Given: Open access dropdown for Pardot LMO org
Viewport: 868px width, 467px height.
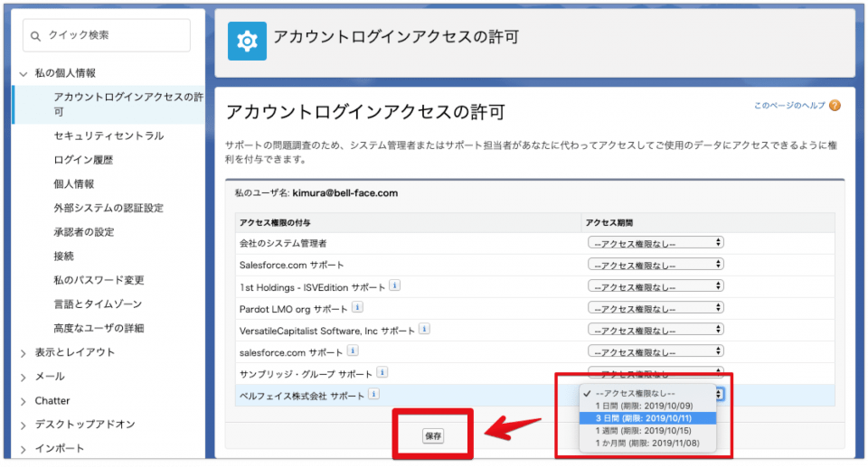Looking at the screenshot, I should (656, 307).
